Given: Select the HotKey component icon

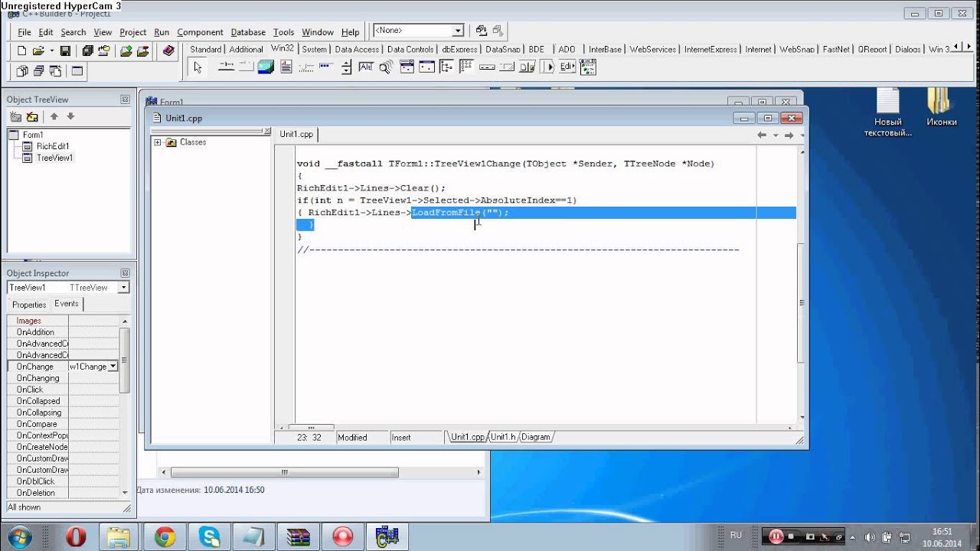Looking at the screenshot, I should [366, 67].
